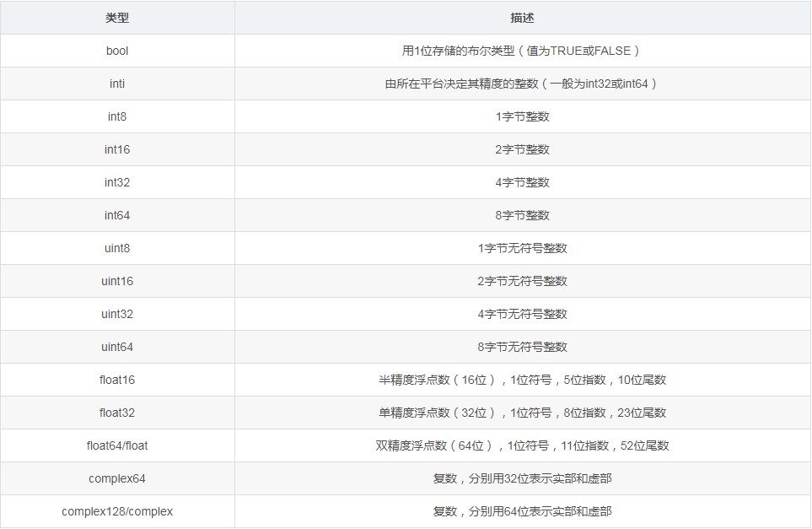812x529 pixels.
Task: Click the description '8字节整数'
Action: (522, 215)
